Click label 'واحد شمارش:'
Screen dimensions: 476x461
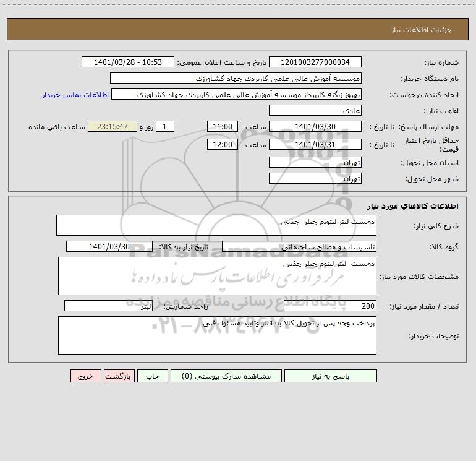[186, 307]
